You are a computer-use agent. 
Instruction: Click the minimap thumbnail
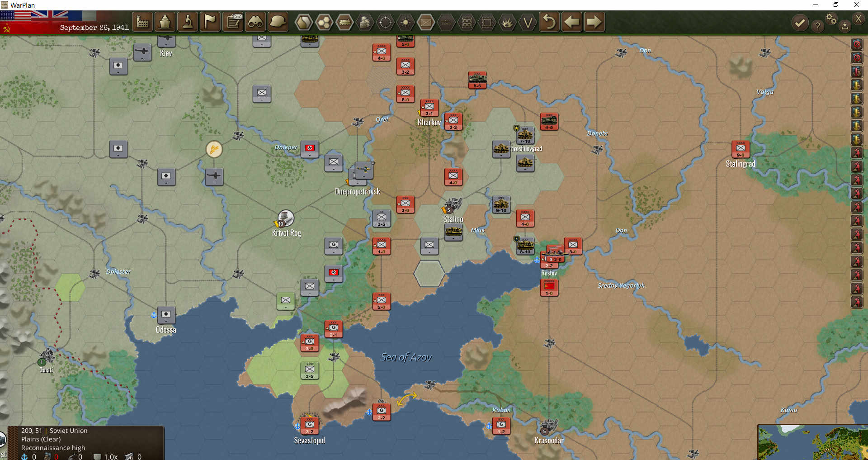(x=813, y=442)
